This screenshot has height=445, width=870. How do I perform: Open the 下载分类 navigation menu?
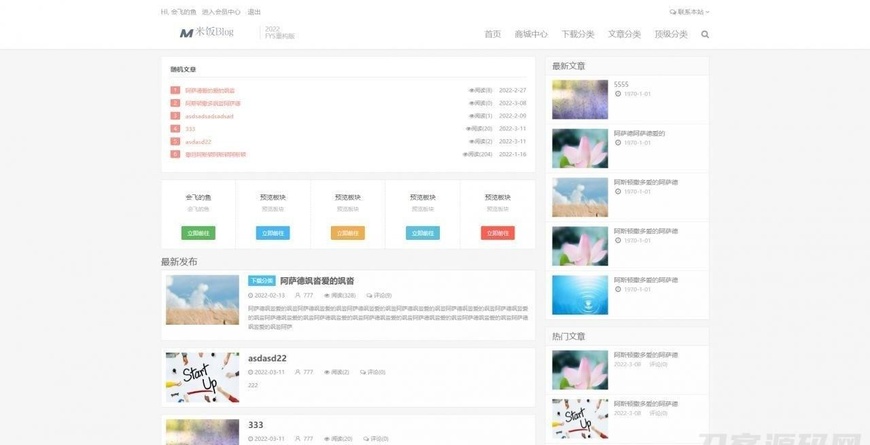[577, 34]
